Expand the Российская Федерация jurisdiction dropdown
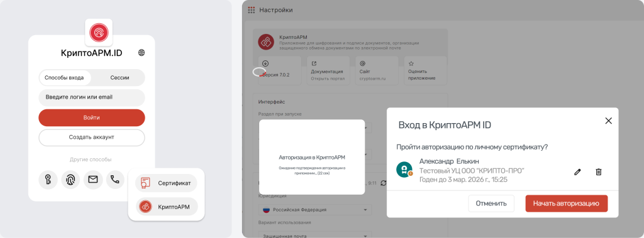This screenshot has width=644, height=238. tap(315, 210)
